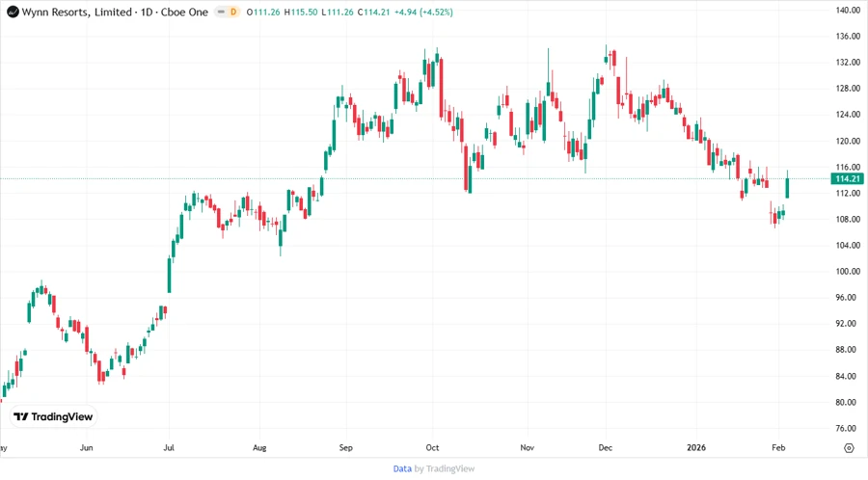This screenshot has height=480, width=868.
Task: Click the Feb label on time axis
Action: pos(779,448)
